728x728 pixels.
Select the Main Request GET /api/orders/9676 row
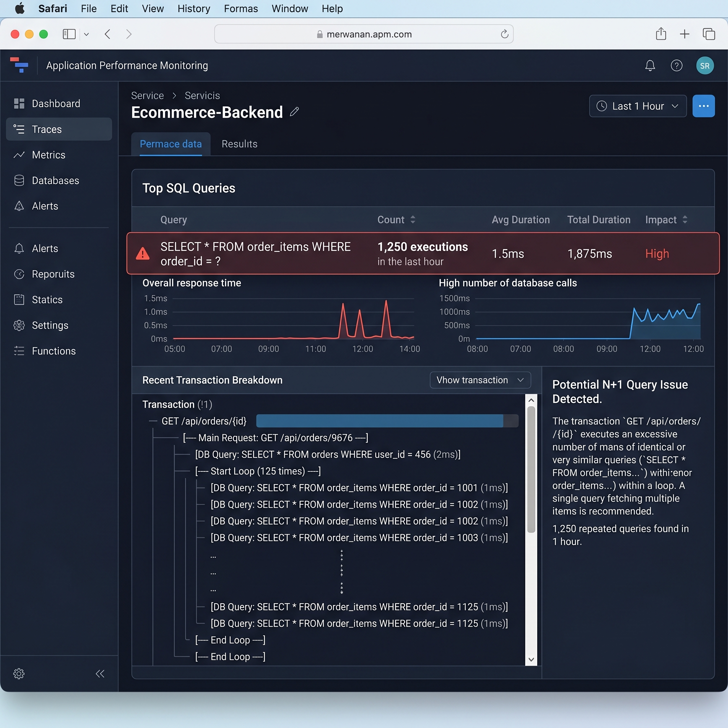(275, 438)
